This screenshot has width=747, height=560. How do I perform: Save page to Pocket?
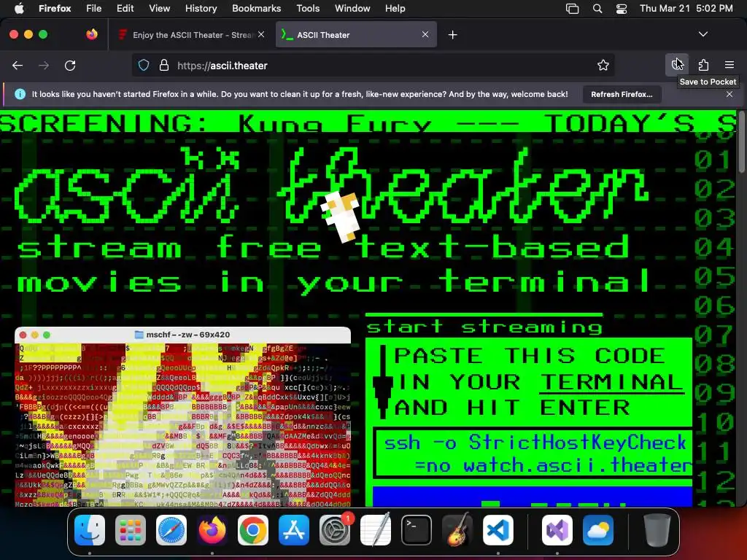pyautogui.click(x=677, y=65)
